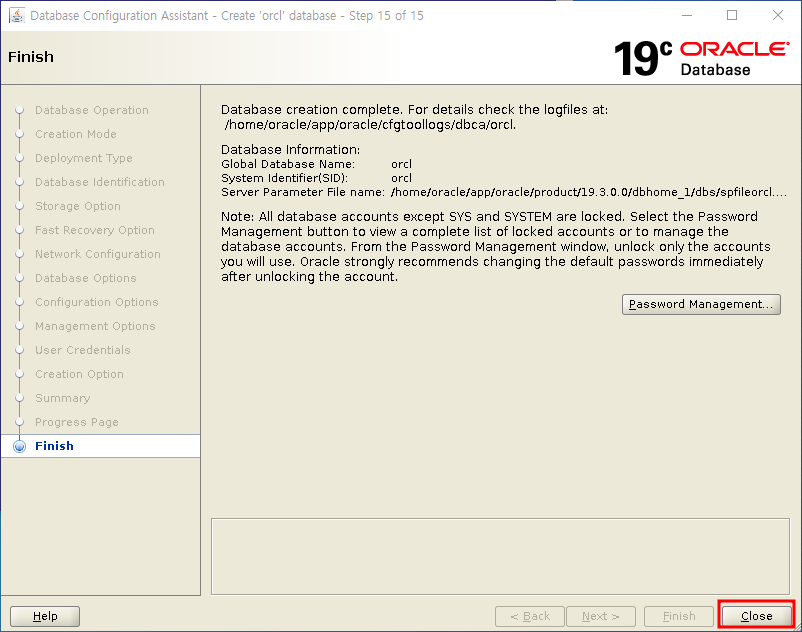Select Deployment Type step

click(84, 158)
